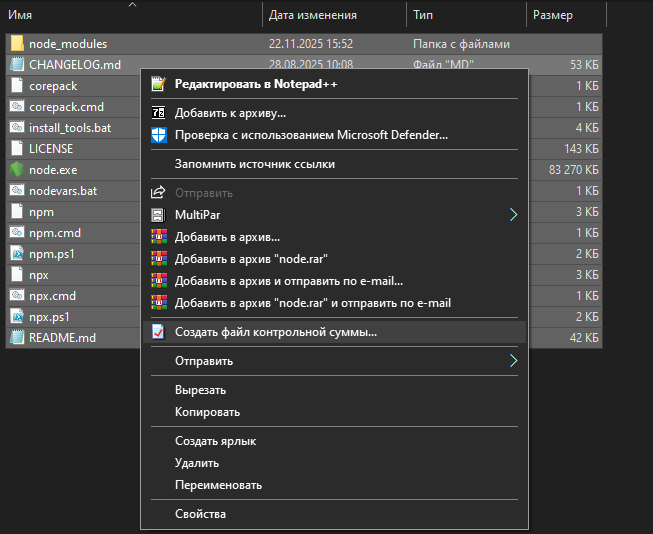The height and width of the screenshot is (534, 653).
Task: Choose Копировать from context menu
Action: 334,412
